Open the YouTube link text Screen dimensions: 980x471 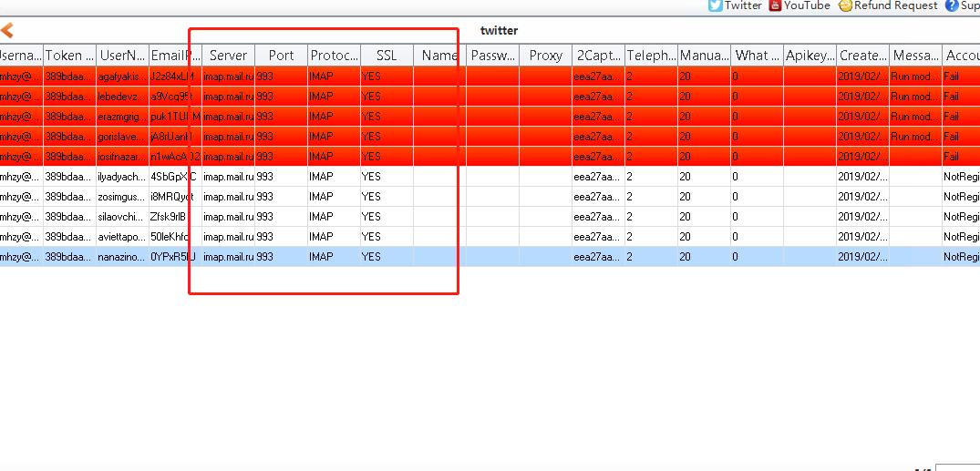coord(807,5)
